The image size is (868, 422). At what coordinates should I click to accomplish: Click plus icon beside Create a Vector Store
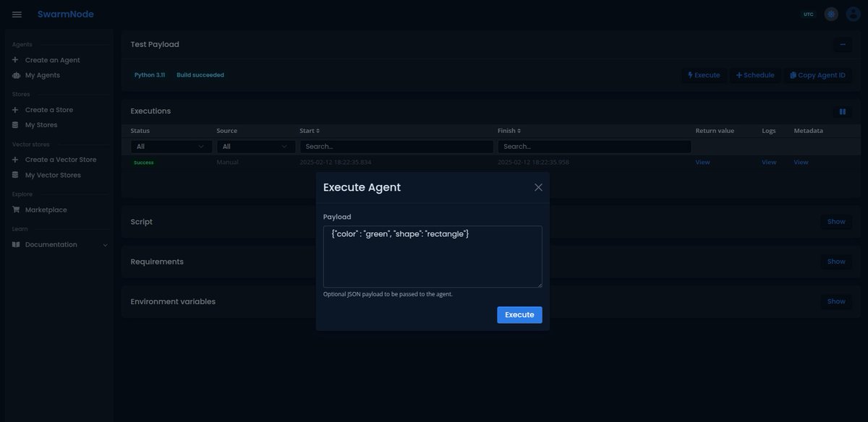point(16,160)
